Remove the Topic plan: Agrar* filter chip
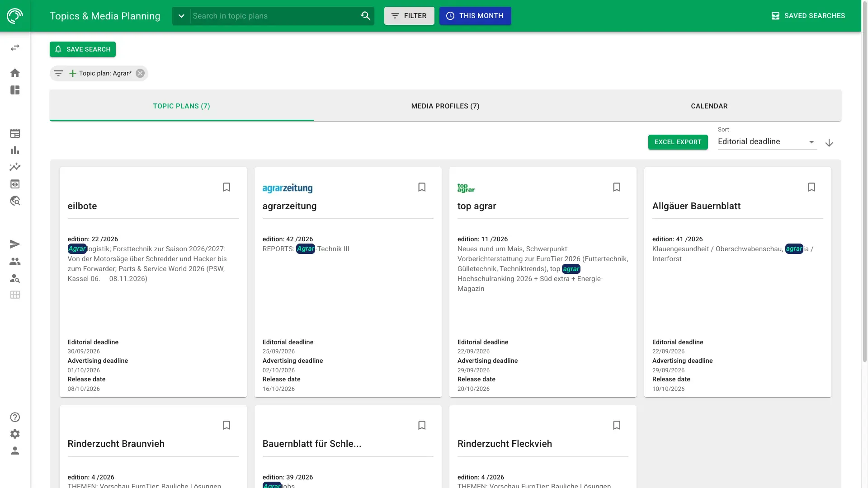The width and height of the screenshot is (868, 488). pos(140,73)
